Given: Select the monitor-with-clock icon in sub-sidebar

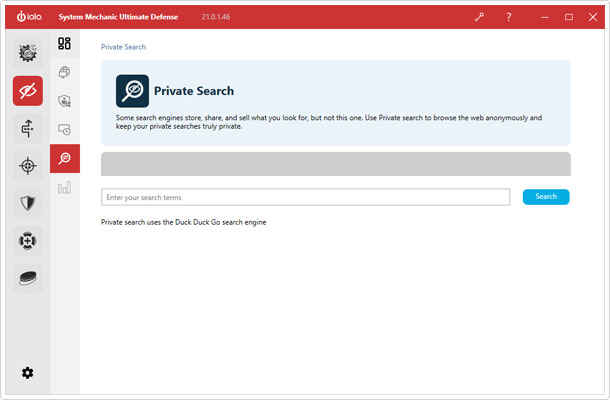Looking at the screenshot, I should point(65,130).
